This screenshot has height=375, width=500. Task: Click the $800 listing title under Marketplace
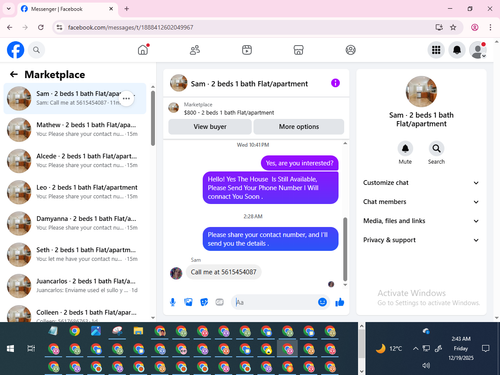tap(229, 113)
